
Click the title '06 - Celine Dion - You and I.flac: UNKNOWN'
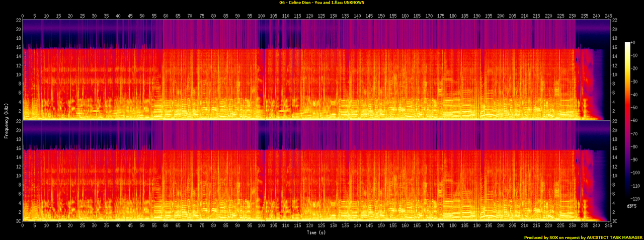click(x=321, y=3)
